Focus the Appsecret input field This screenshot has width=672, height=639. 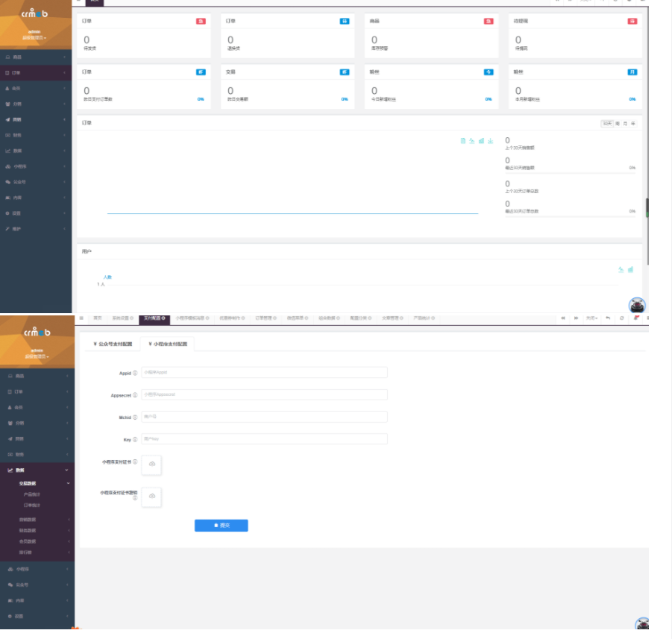coord(265,394)
